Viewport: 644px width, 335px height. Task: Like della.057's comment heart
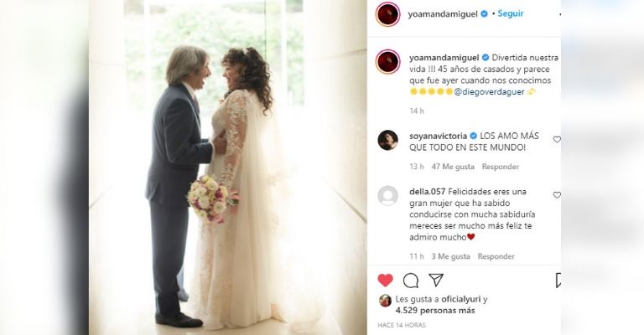557,195
